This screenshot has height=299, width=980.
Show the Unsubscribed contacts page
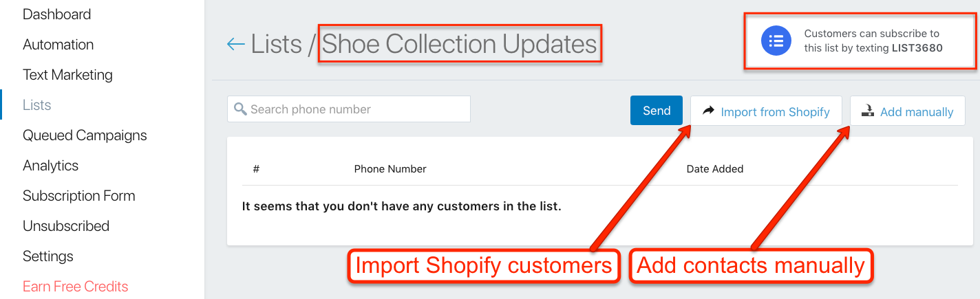[x=66, y=226]
